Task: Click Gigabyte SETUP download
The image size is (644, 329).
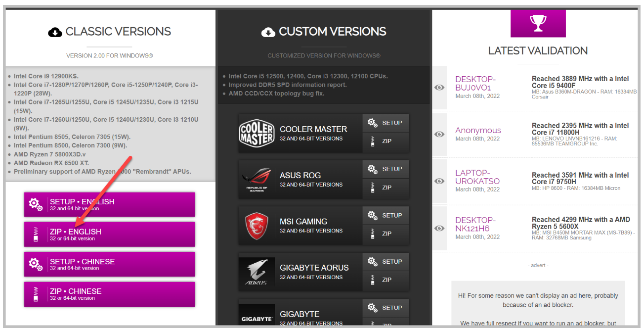Action: coord(386,308)
